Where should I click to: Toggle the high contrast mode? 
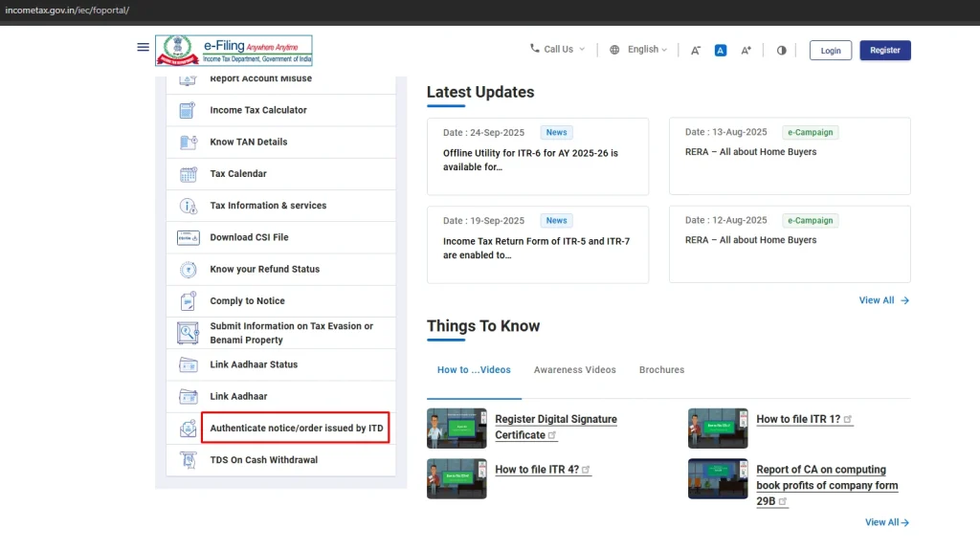781,51
